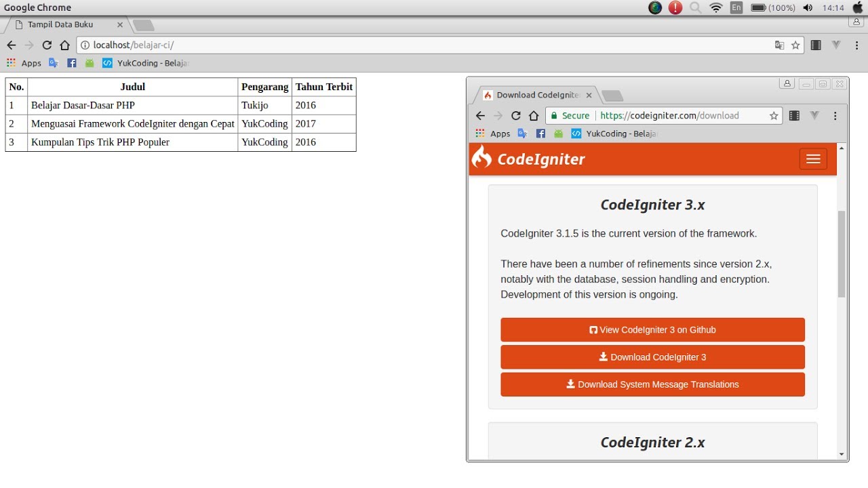Open Android bookmark in main bookmarks bar
The height and width of the screenshot is (488, 868).
tap(90, 63)
